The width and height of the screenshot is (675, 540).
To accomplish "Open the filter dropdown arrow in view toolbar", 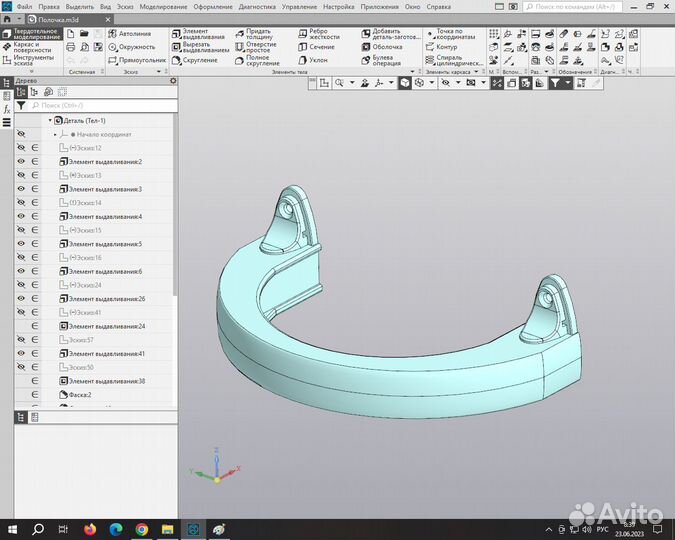I will click(568, 84).
